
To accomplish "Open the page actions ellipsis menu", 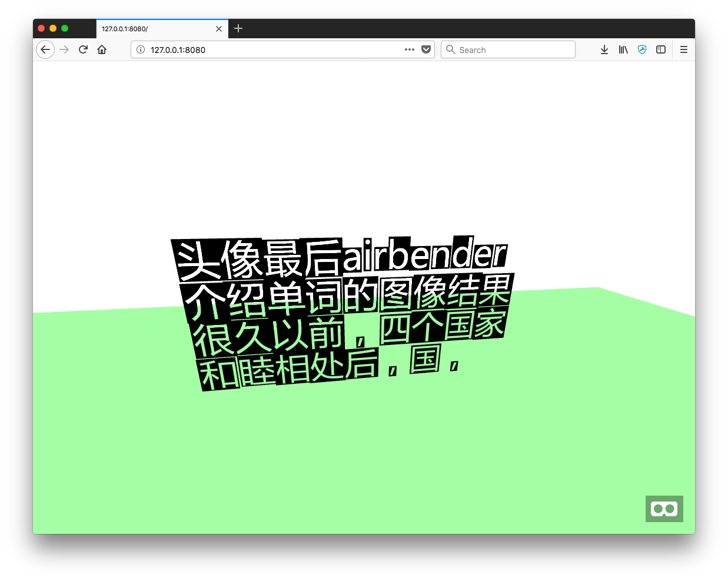I will 409,49.
